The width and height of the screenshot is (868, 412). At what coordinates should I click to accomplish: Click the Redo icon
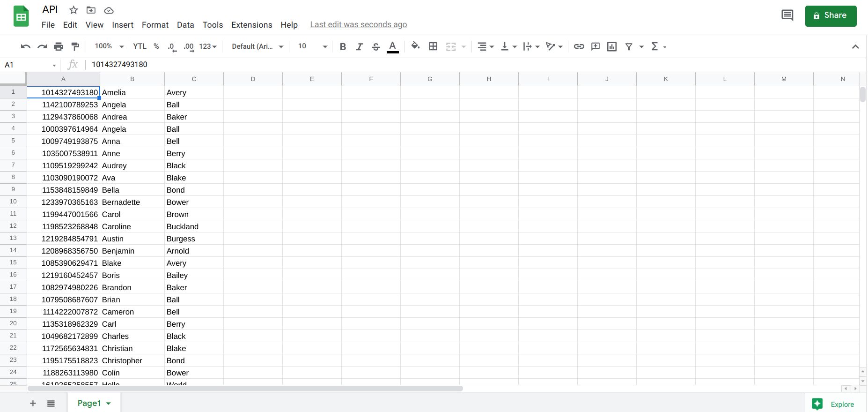click(x=42, y=46)
